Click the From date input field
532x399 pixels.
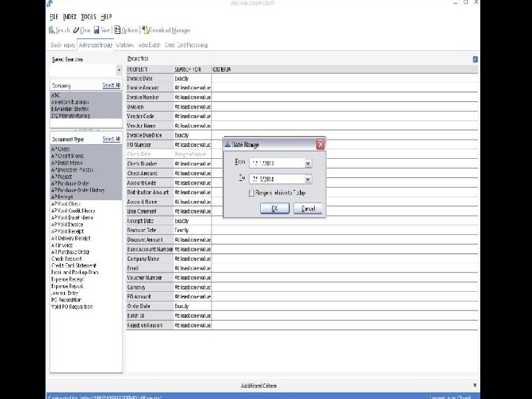[x=277, y=163]
